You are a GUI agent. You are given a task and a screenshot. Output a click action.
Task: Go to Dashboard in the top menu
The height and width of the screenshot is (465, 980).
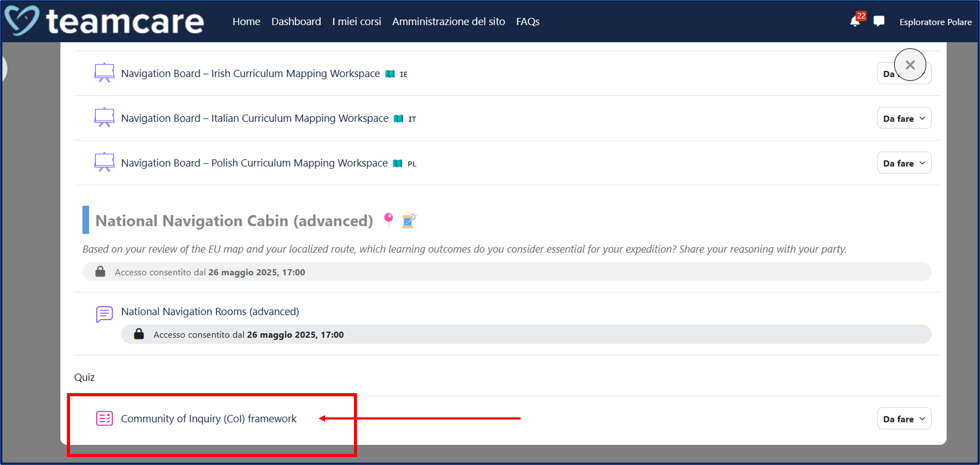click(x=296, y=21)
